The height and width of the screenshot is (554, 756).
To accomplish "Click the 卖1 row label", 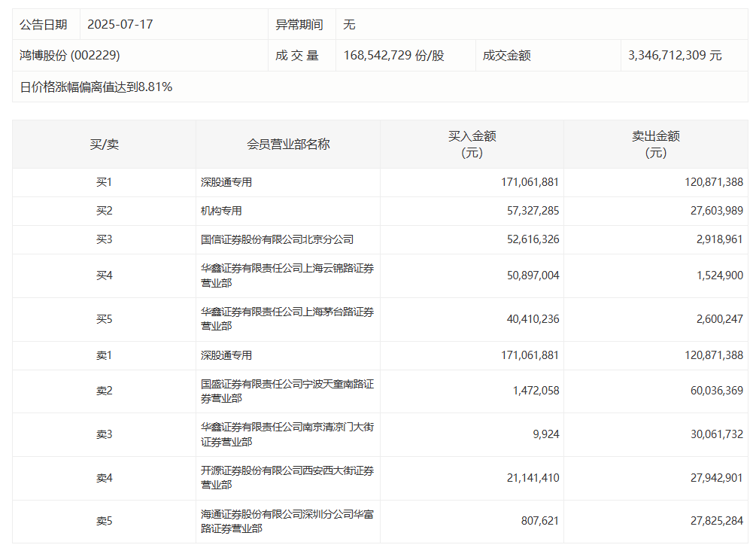I will click(x=104, y=355).
